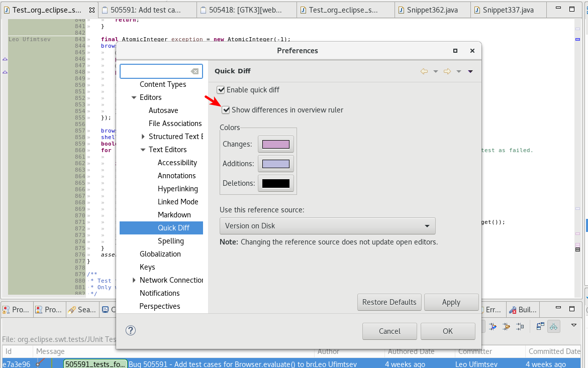The height and width of the screenshot is (368, 588).
Task: Switch to the Snippet362.java editor tab
Action: [x=432, y=10]
